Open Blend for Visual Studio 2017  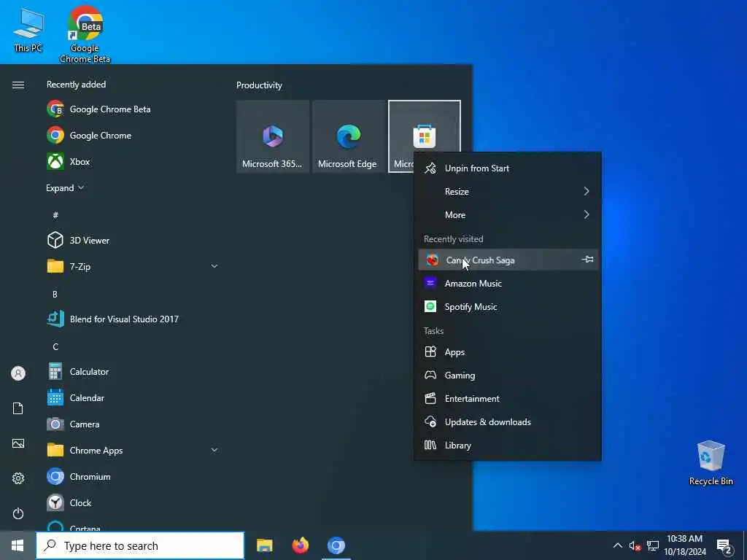[x=133, y=319]
